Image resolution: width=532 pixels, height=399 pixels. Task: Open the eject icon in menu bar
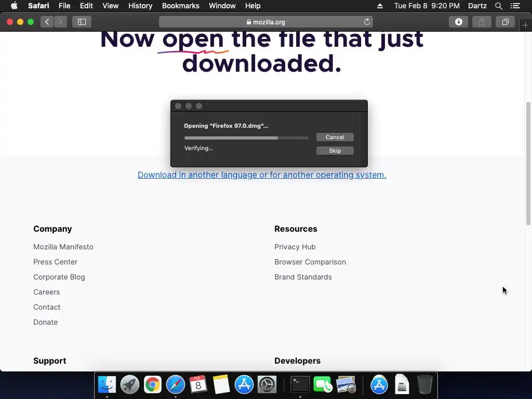click(380, 6)
